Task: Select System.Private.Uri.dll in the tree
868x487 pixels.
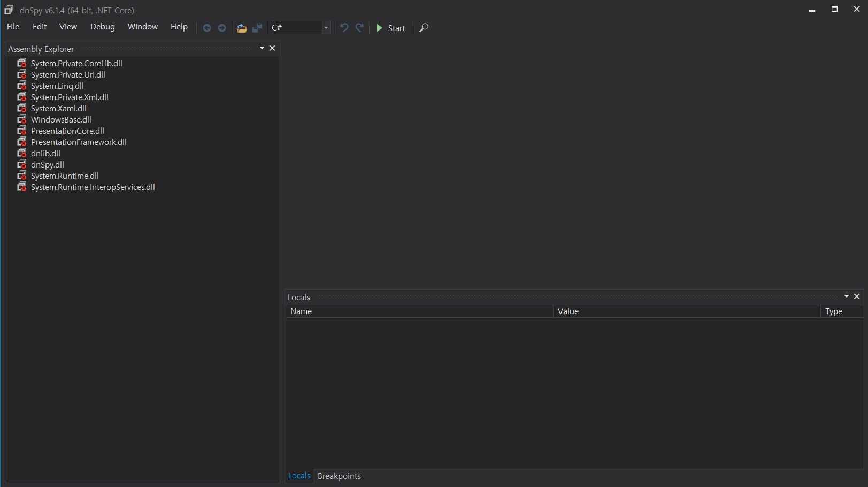Action: pos(68,74)
